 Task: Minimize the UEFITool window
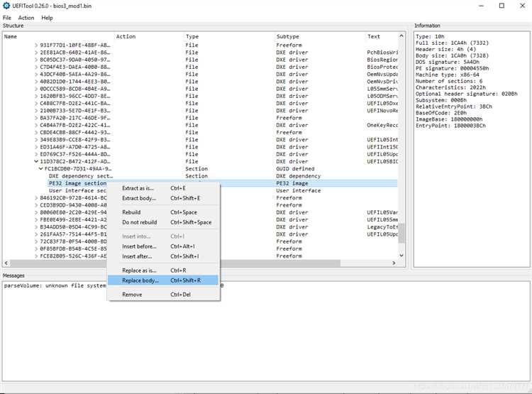click(x=481, y=6)
